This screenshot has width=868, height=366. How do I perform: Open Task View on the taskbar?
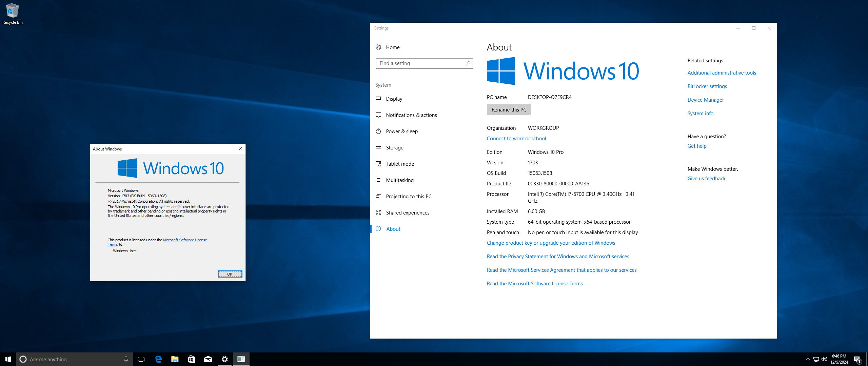point(141,359)
